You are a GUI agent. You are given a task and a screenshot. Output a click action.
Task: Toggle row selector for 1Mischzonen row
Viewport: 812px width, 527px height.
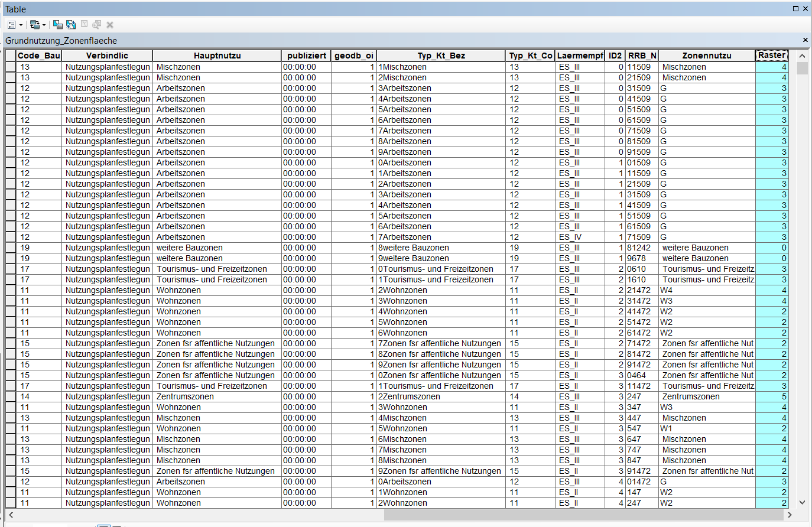11,67
